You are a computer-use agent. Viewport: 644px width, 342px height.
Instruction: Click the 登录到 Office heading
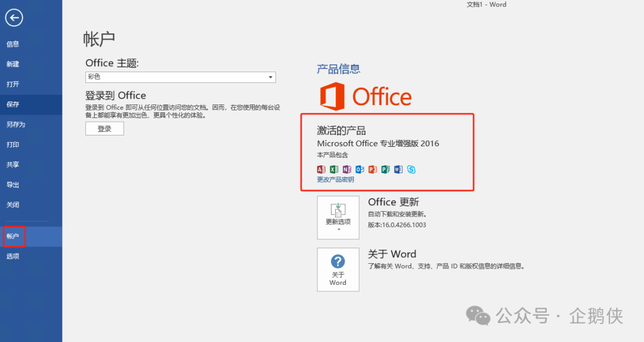tap(116, 95)
